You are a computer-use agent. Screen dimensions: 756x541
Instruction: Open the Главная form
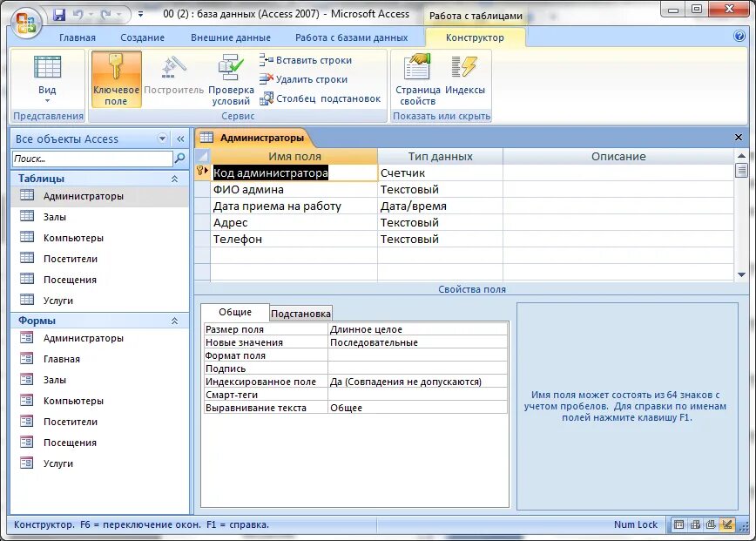pyautogui.click(x=99, y=359)
